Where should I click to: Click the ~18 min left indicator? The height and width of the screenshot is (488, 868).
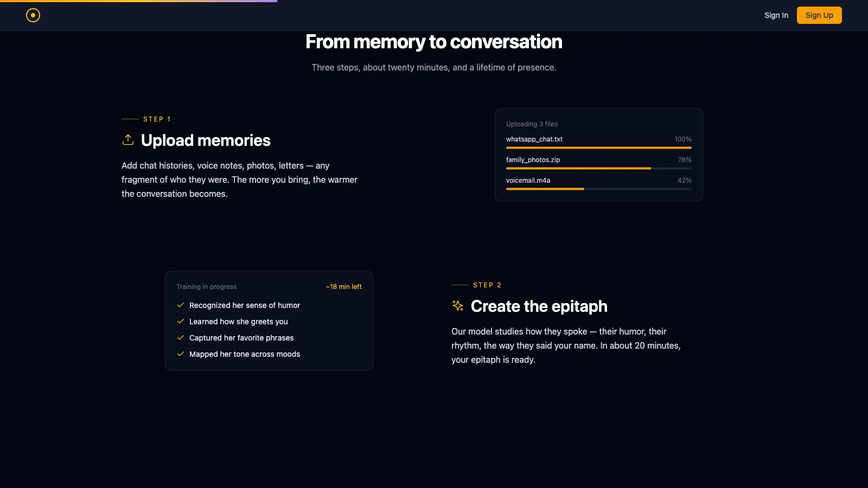pos(344,287)
